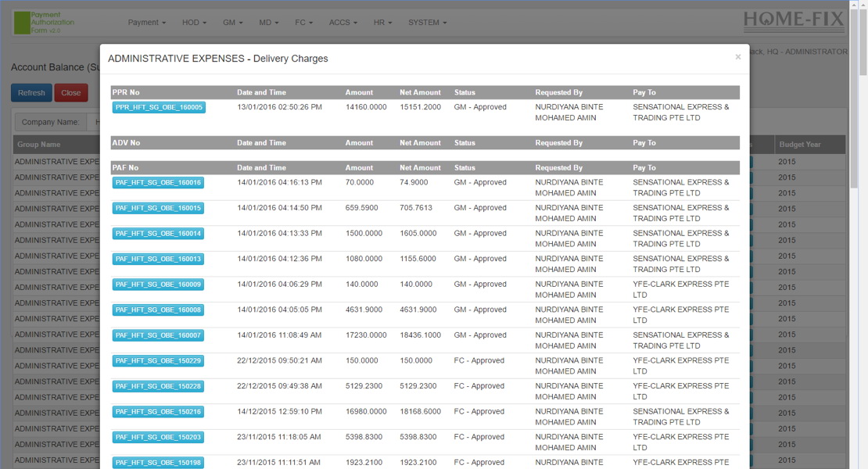This screenshot has width=868, height=469.
Task: Open the FC menu
Action: pyautogui.click(x=303, y=23)
